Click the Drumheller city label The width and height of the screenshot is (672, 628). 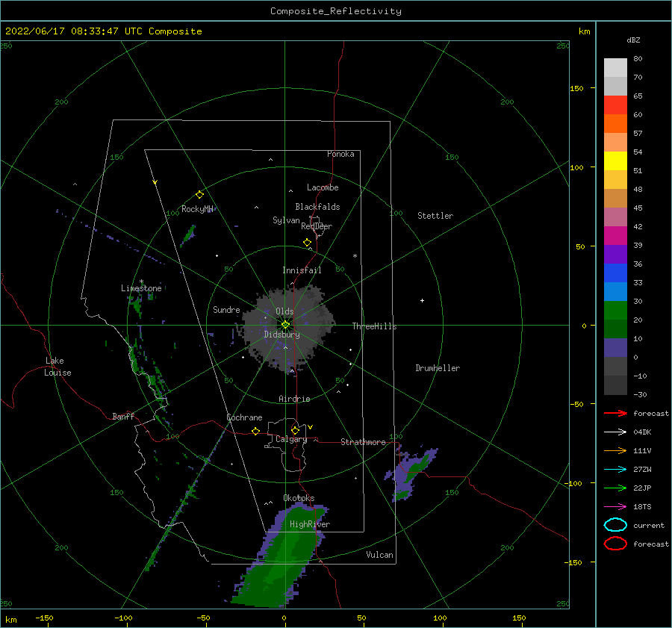click(438, 368)
